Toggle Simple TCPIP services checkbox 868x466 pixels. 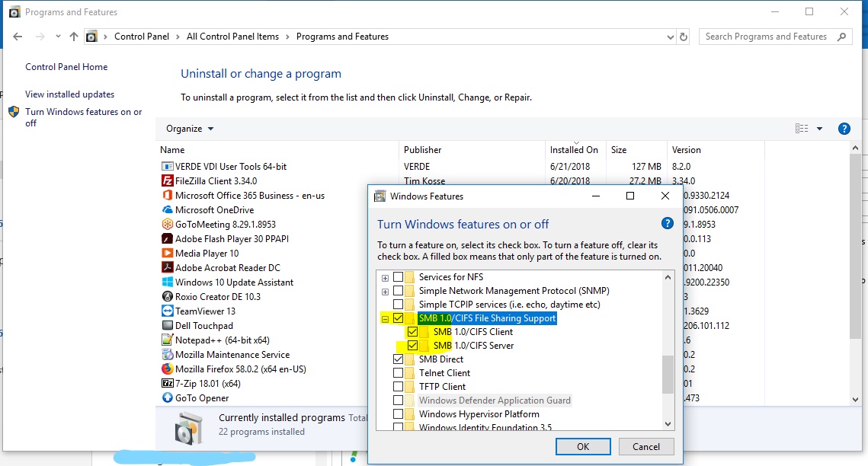pos(398,304)
